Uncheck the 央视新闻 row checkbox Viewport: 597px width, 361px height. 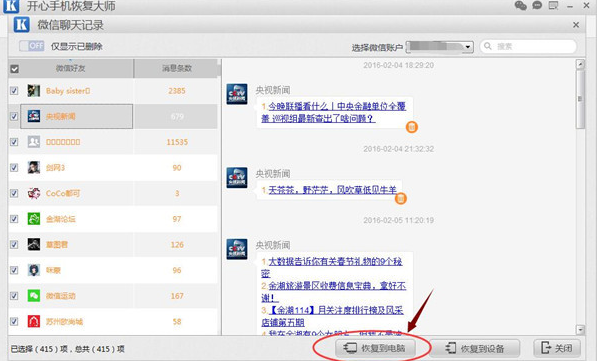(x=14, y=116)
